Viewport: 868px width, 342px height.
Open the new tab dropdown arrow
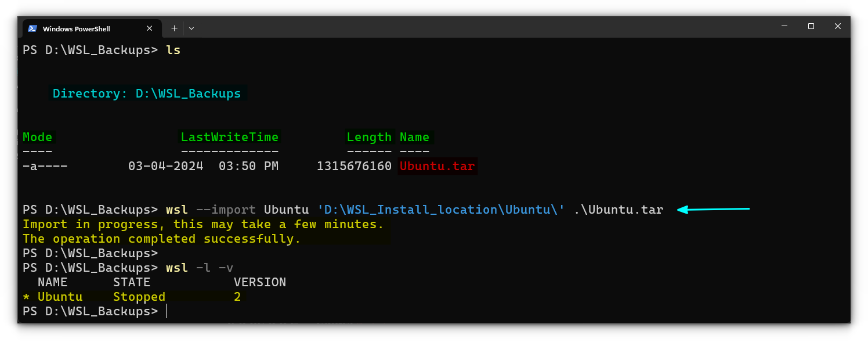coord(191,28)
